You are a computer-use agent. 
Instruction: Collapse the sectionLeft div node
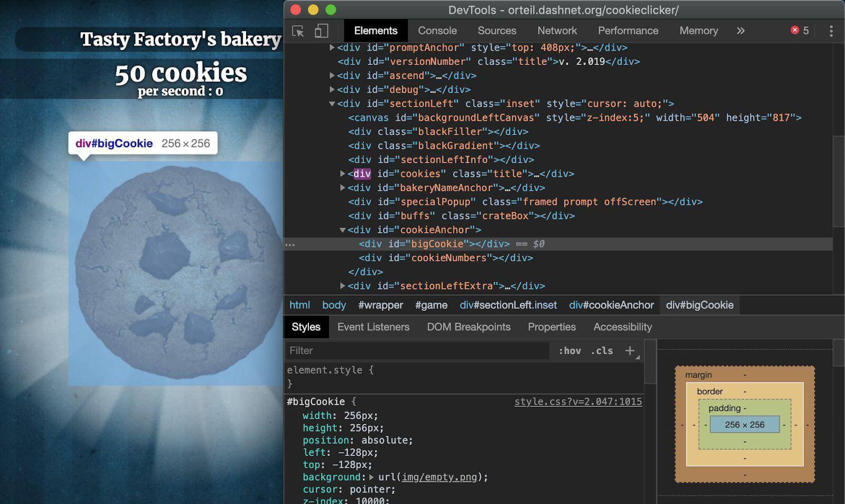tap(332, 104)
